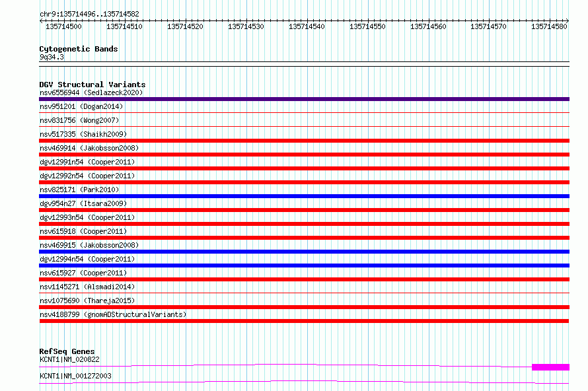Select the nsv1145271 (Alsmadi2014) label
This screenshot has height=391, width=588.
(x=87, y=287)
